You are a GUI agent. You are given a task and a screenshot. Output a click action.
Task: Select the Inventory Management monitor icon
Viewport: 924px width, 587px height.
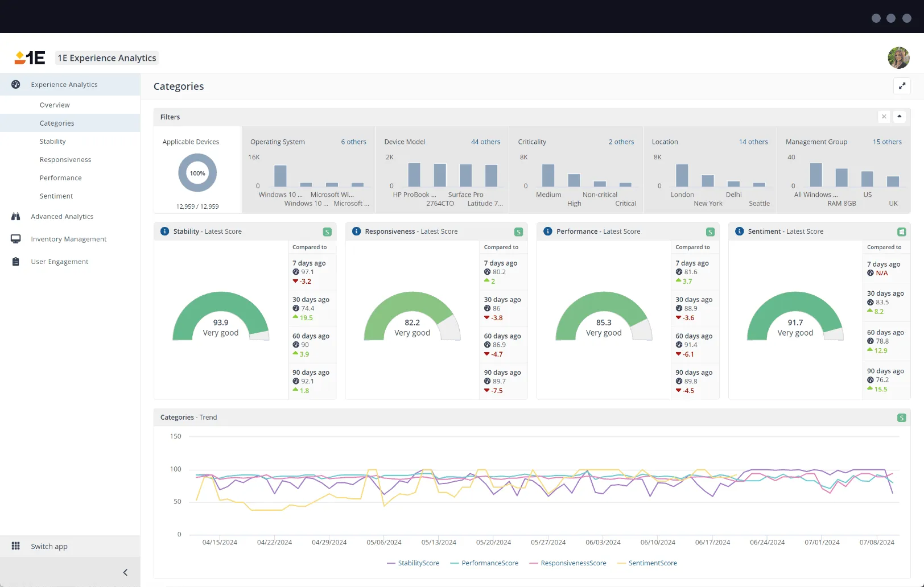(16, 239)
